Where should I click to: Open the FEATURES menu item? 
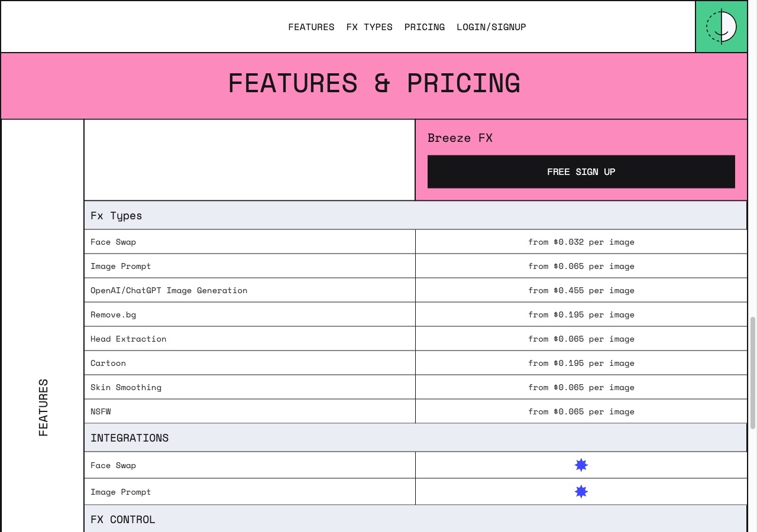(311, 27)
